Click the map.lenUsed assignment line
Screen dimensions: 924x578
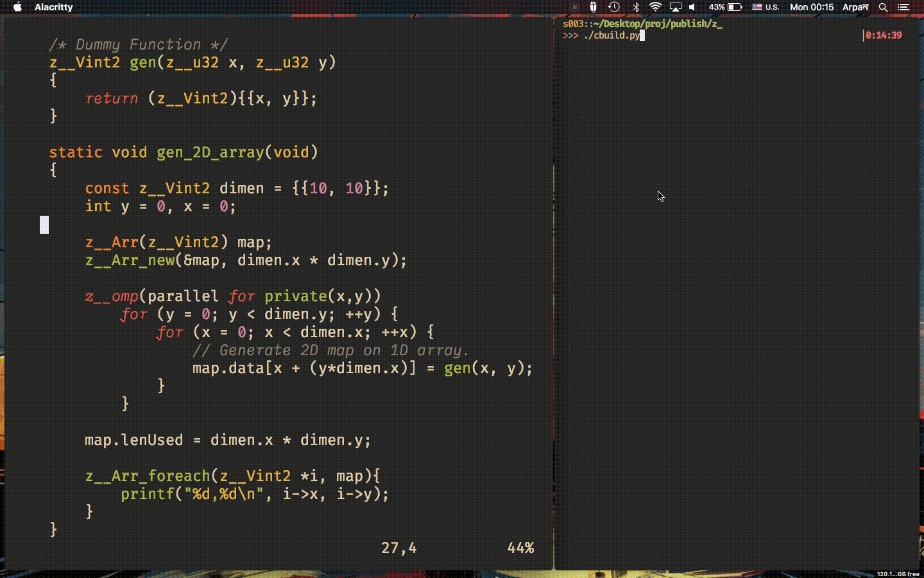click(x=228, y=440)
